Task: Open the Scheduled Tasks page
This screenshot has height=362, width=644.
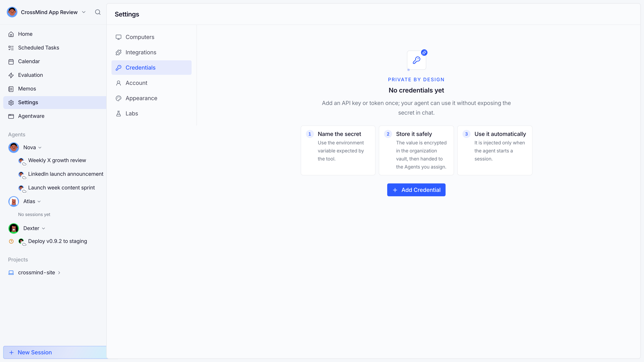Action: pyautogui.click(x=55, y=48)
